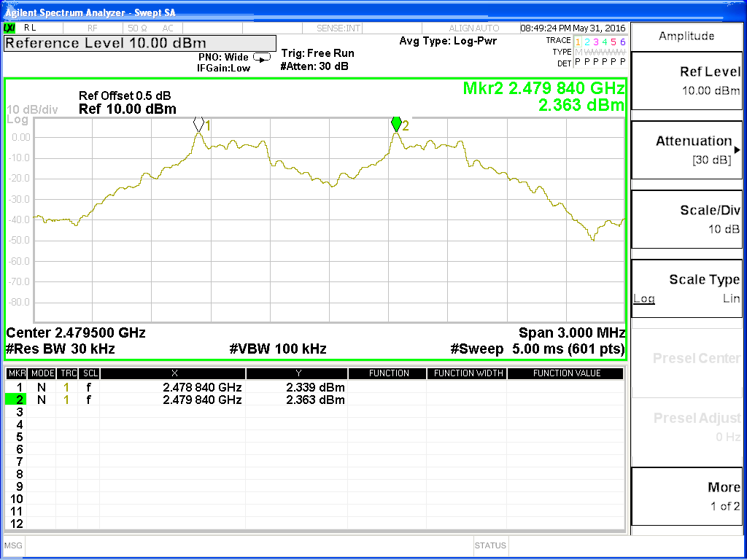
Task: Click marker 1 amplitude 2.339 dBm
Action: point(315,388)
